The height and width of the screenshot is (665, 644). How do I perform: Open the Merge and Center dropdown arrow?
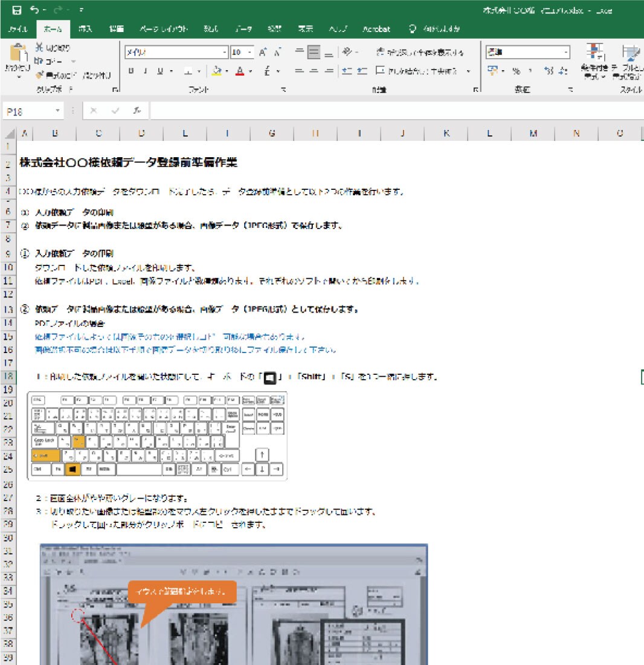[x=469, y=71]
